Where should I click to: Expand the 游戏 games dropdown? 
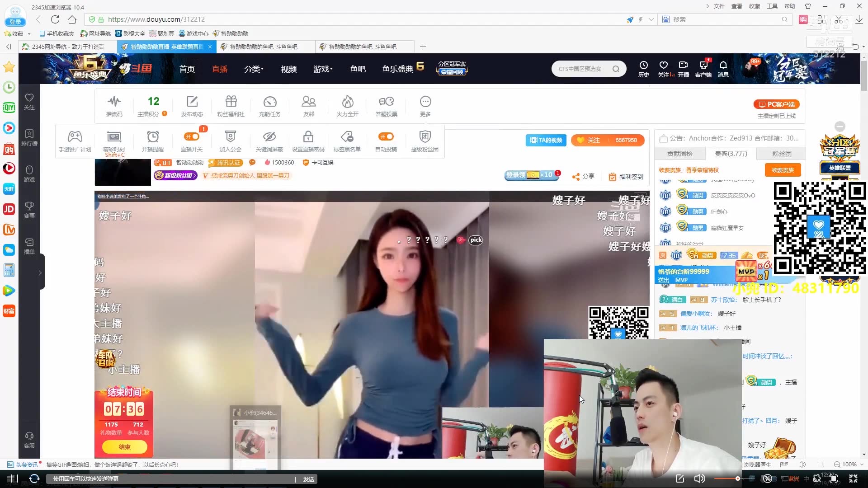click(x=323, y=69)
